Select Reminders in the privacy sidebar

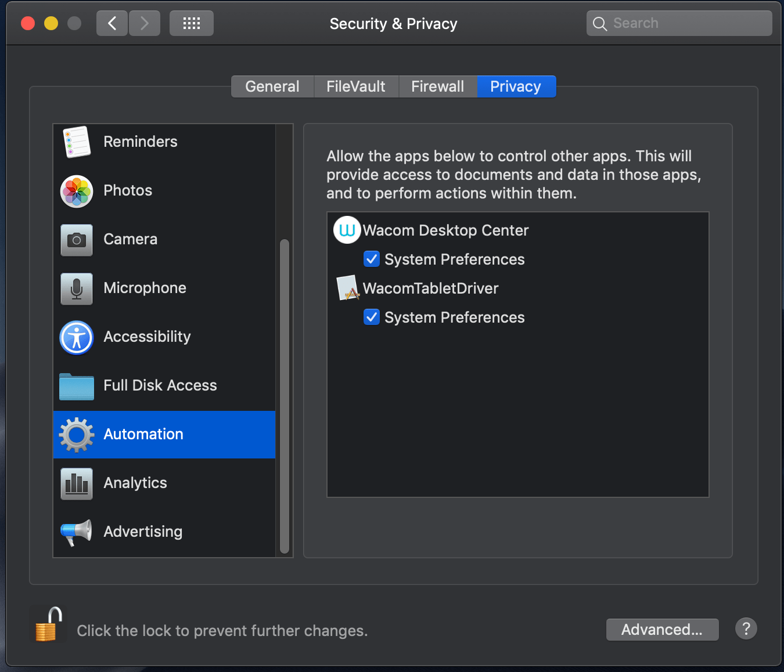click(140, 142)
